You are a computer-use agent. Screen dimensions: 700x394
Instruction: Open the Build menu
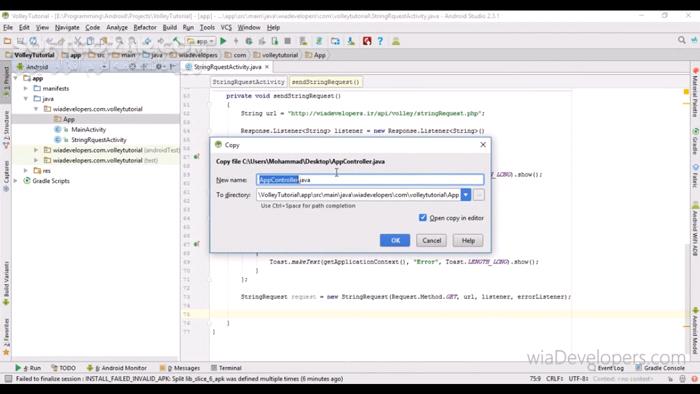pos(170,27)
